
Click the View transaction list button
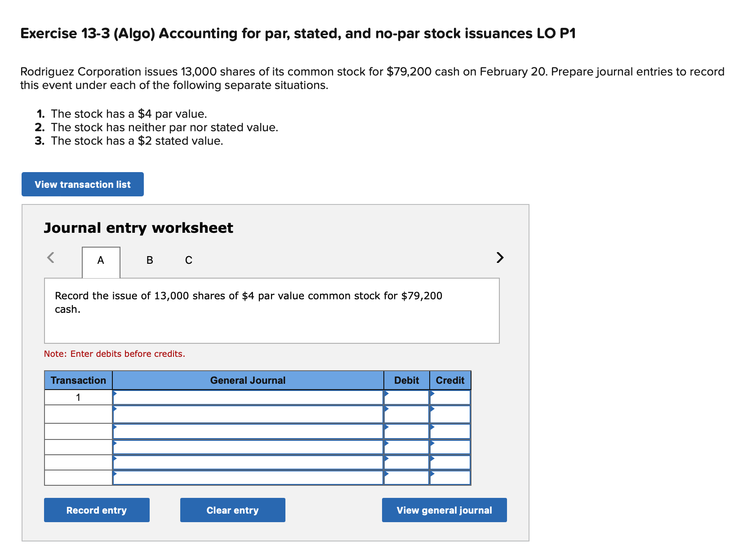coord(82,184)
